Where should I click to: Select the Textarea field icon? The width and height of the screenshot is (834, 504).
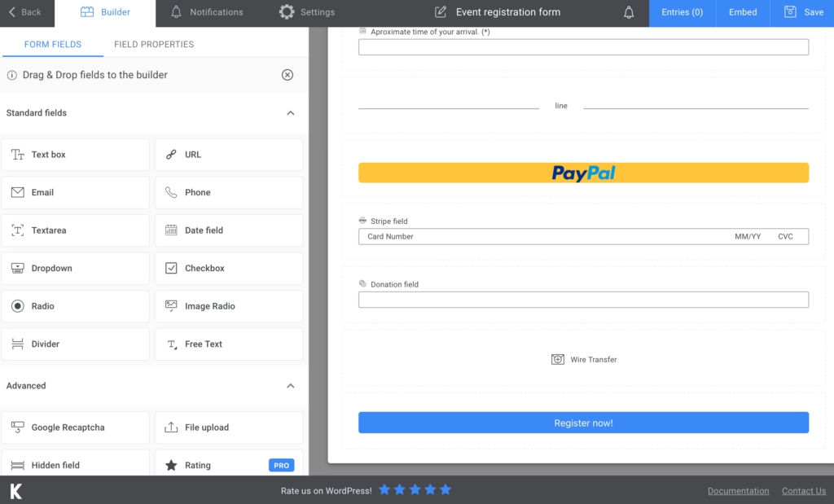pos(18,230)
